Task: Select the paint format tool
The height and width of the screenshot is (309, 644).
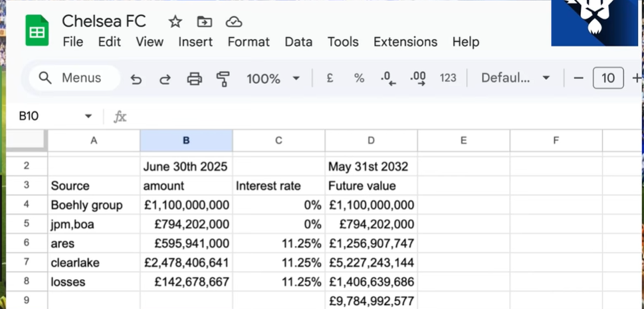Action: [x=223, y=79]
